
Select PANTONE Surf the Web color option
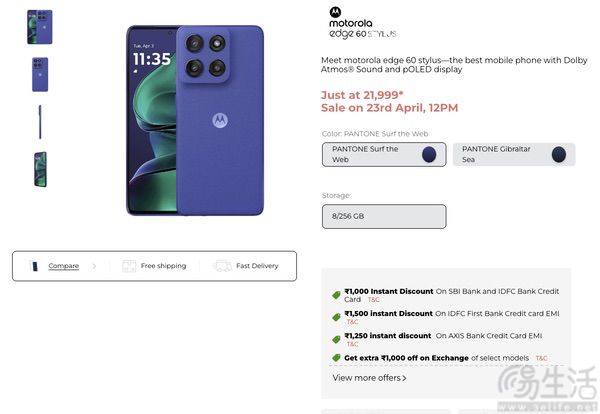click(384, 155)
